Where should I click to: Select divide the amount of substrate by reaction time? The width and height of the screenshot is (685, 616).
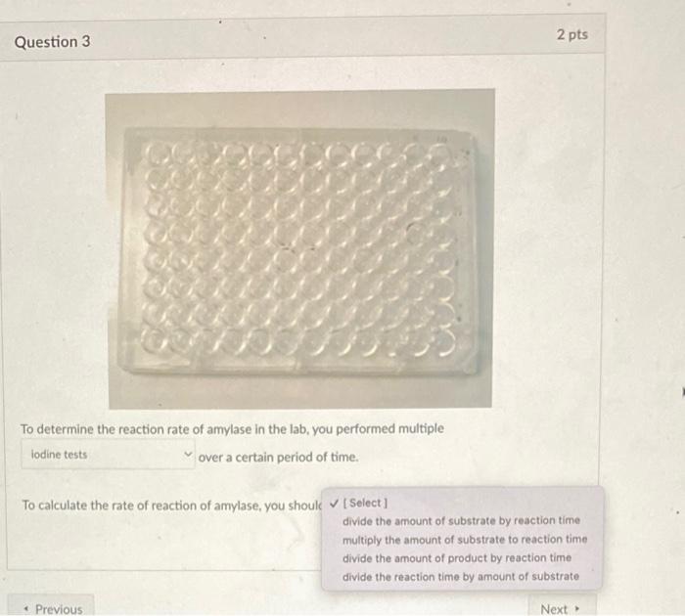tap(461, 521)
